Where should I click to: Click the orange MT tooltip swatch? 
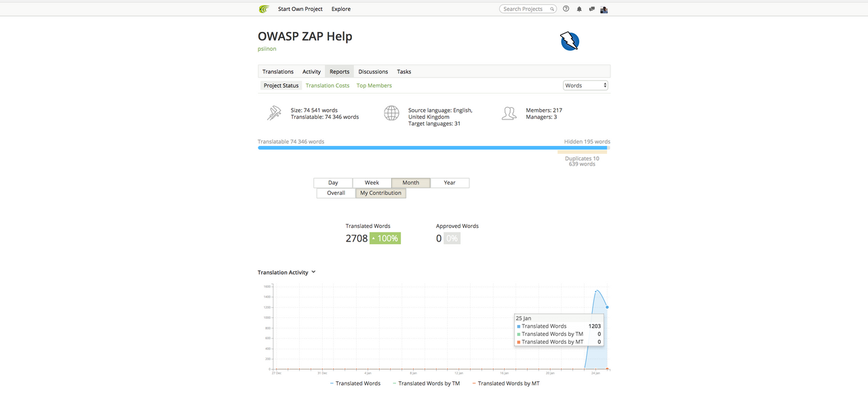[x=519, y=342]
